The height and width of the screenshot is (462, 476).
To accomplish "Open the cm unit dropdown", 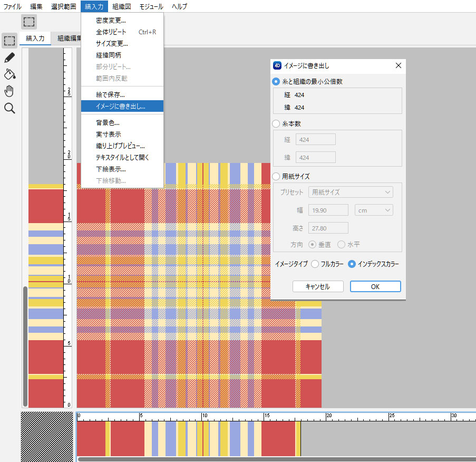I will tap(374, 210).
